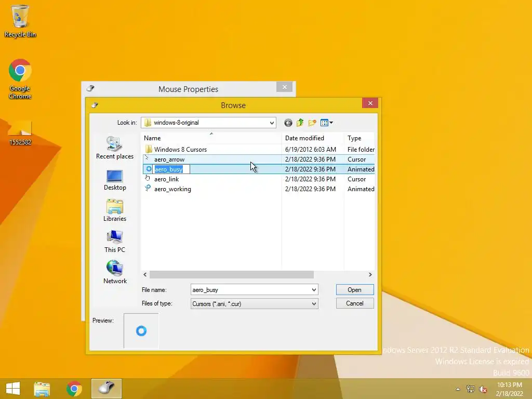The width and height of the screenshot is (532, 399).
Task: Click the muted volume tray icon
Action: tap(483, 389)
